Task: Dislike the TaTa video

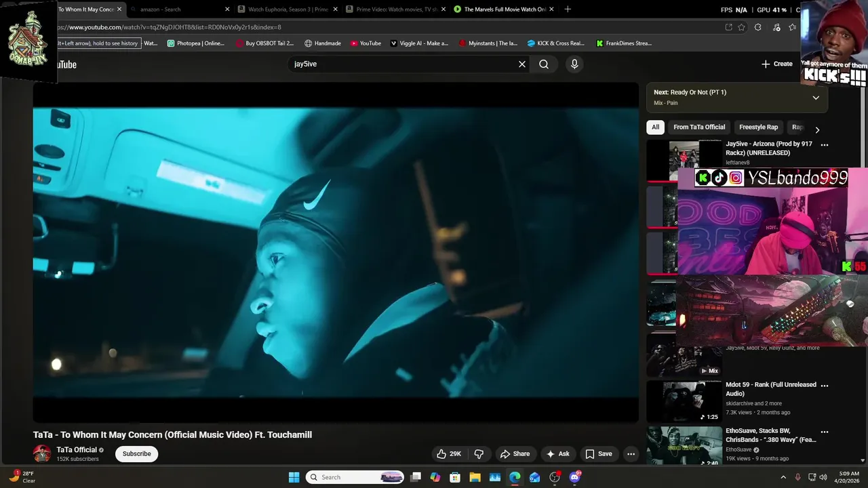Action: coord(479,453)
